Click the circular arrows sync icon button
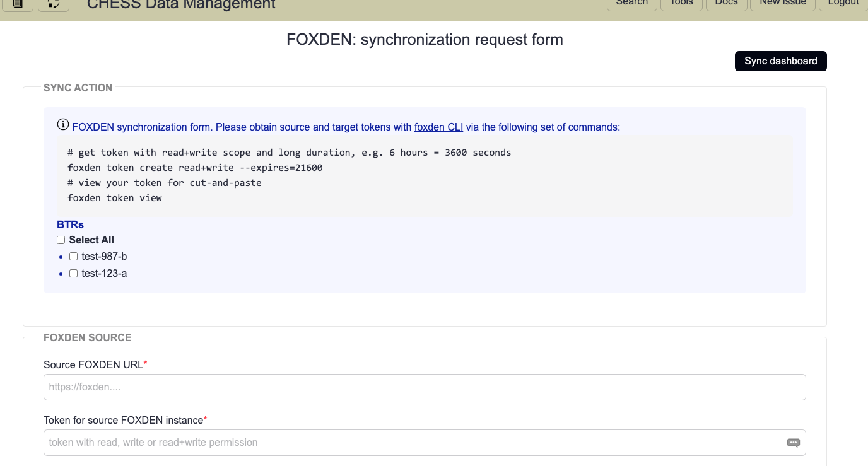 click(54, 4)
